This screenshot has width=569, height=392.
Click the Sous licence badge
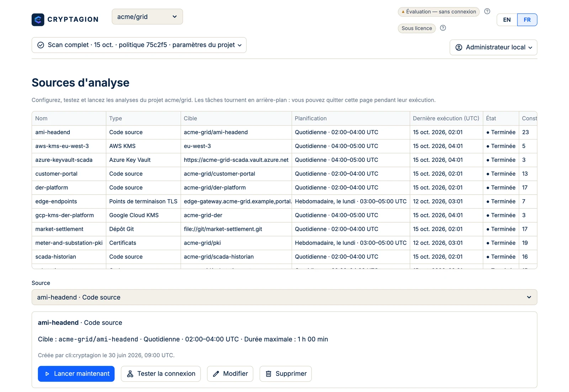pos(416,28)
